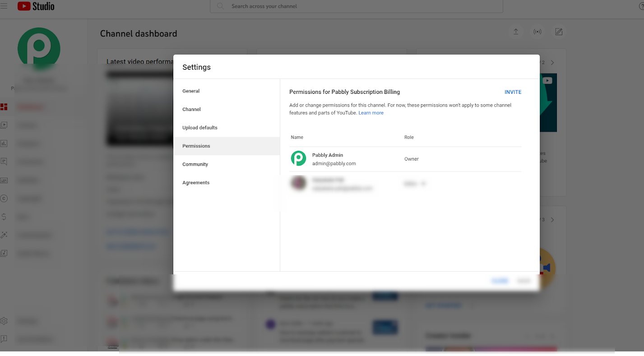Focus the Search across your channel field
This screenshot has width=644, height=356.
point(357,6)
